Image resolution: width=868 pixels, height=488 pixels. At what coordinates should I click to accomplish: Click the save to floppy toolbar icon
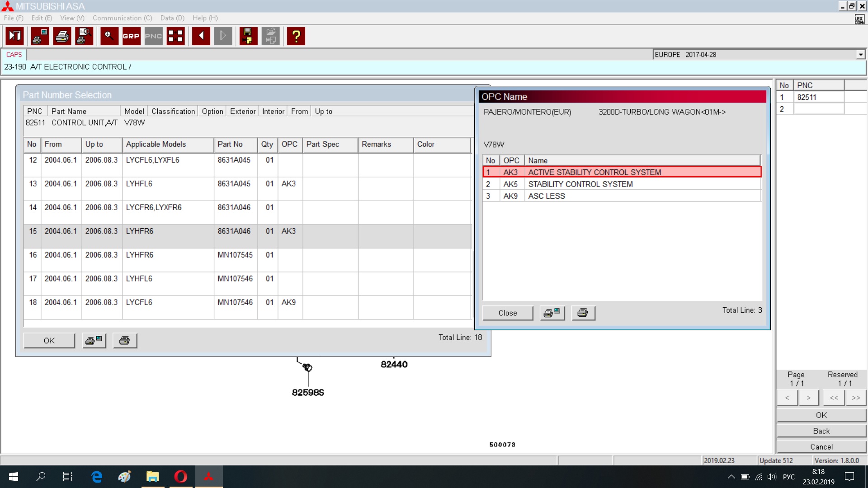click(248, 36)
